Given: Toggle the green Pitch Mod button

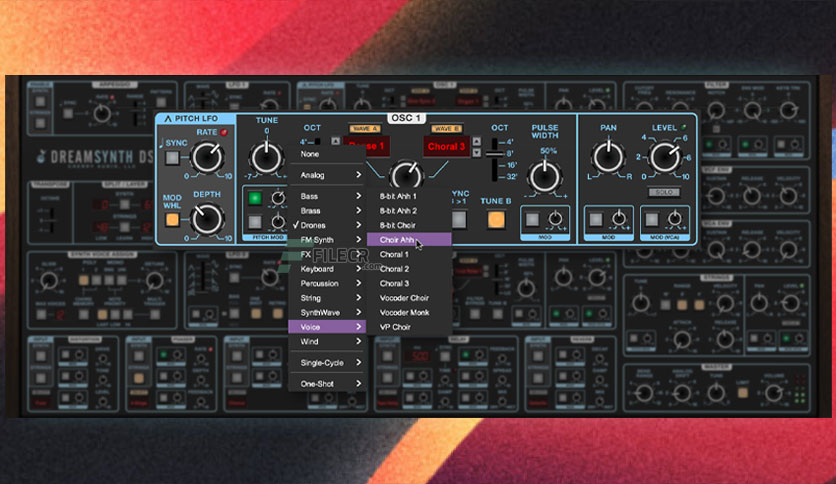Looking at the screenshot, I should (x=255, y=198).
